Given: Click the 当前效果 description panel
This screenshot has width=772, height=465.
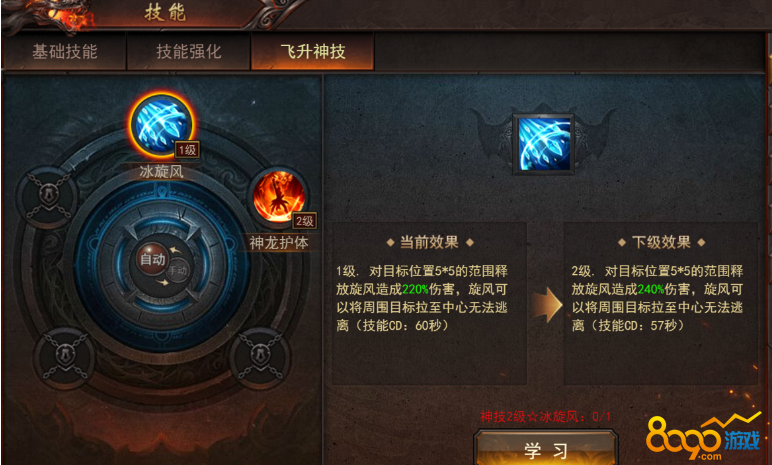Looking at the screenshot, I should pyautogui.click(x=429, y=303).
